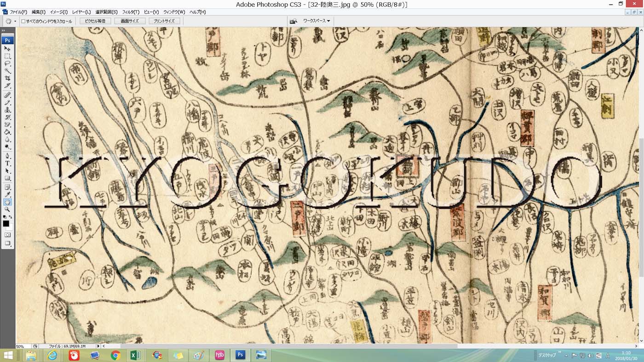
Task: Click the ピクセル等倍 button
Action: tap(95, 21)
